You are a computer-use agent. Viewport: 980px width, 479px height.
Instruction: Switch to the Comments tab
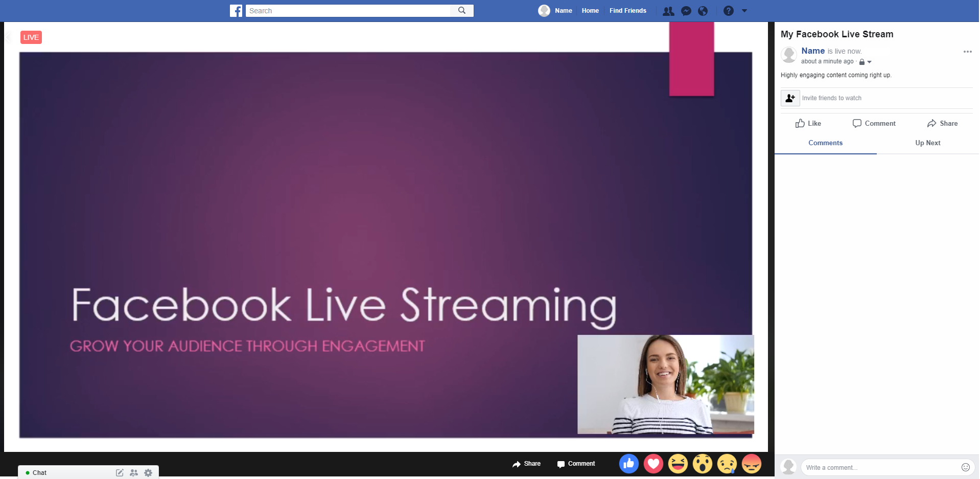825,143
